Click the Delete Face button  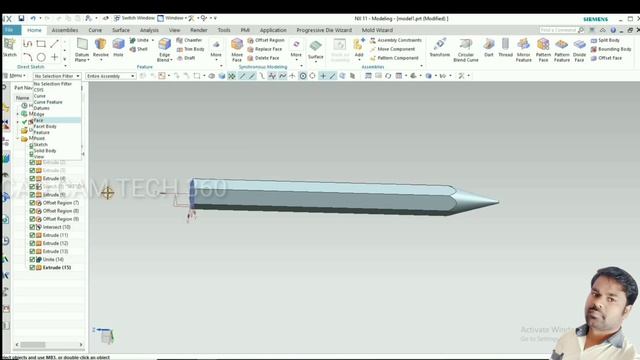click(x=263, y=58)
